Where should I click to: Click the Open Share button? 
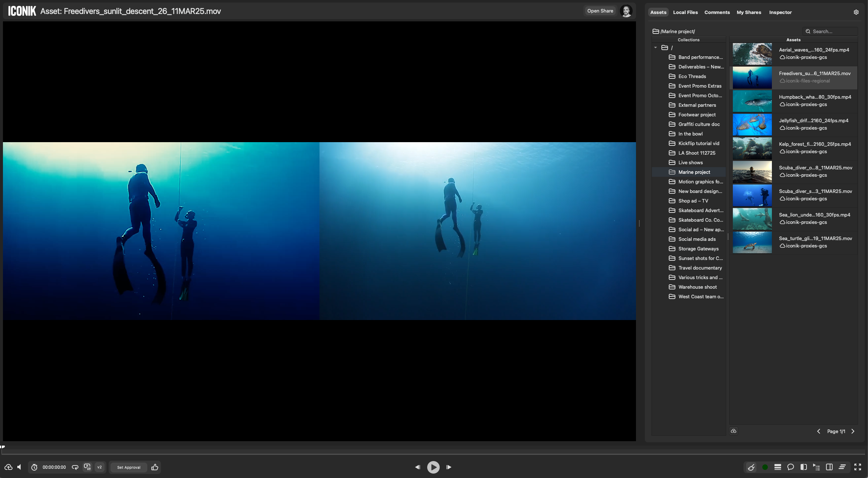pos(600,11)
